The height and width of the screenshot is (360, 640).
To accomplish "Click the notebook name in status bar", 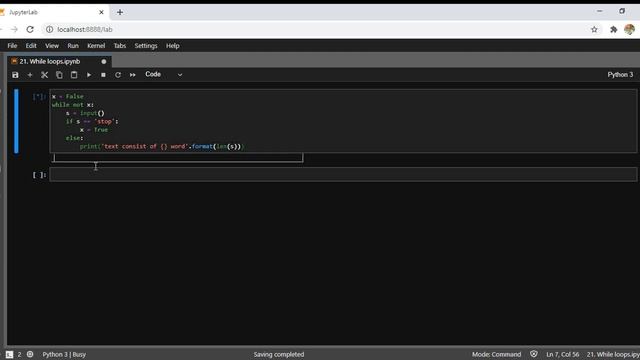I will pyautogui.click(x=613, y=354).
